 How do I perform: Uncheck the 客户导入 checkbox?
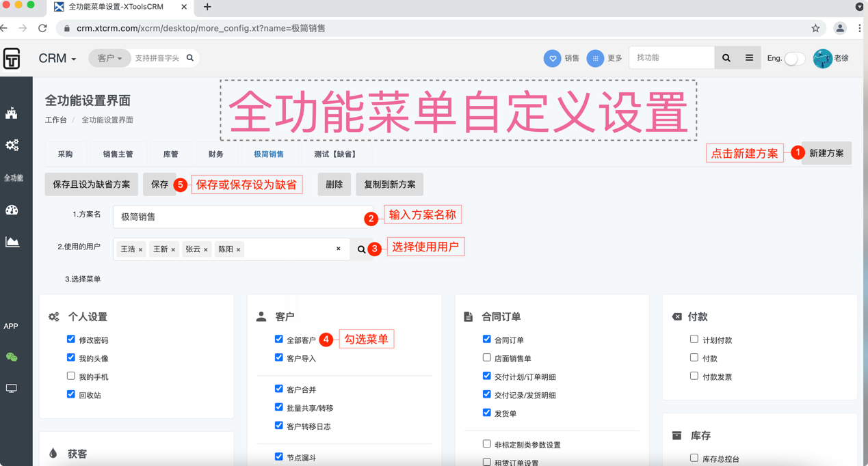pyautogui.click(x=279, y=357)
